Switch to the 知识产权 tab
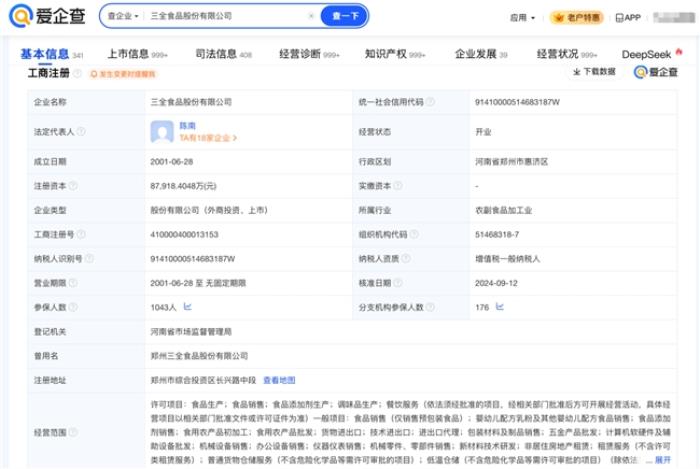Image resolution: width=700 pixels, height=469 pixels. [395, 54]
